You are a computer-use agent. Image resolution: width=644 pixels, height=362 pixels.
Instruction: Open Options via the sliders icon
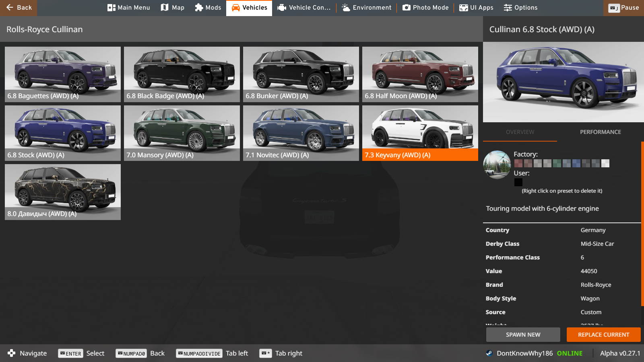click(508, 8)
